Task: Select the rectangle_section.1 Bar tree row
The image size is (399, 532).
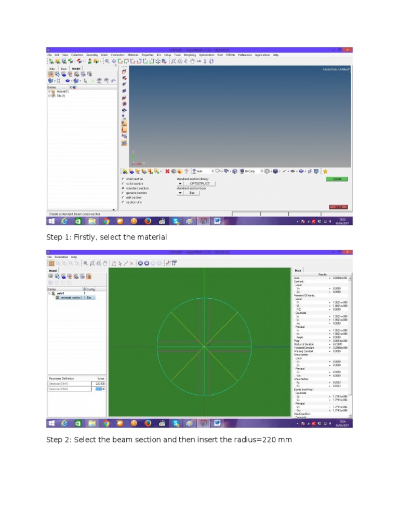Action: pyautogui.click(x=75, y=298)
